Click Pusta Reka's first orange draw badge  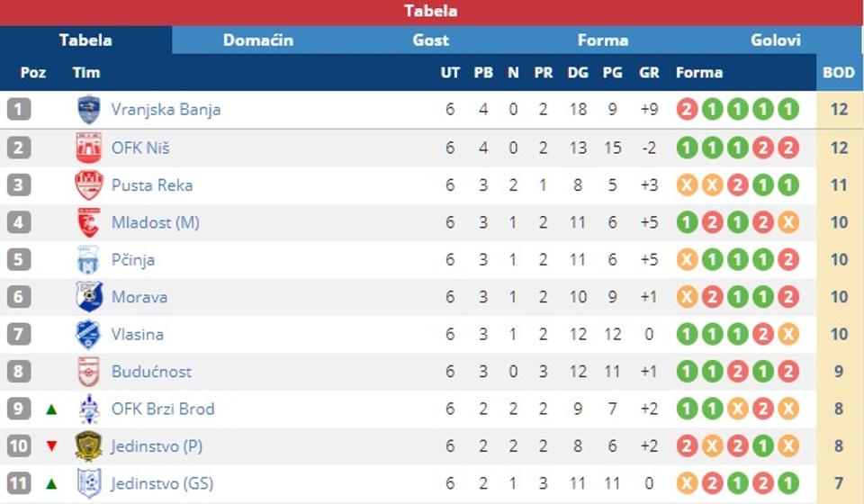[x=688, y=185]
